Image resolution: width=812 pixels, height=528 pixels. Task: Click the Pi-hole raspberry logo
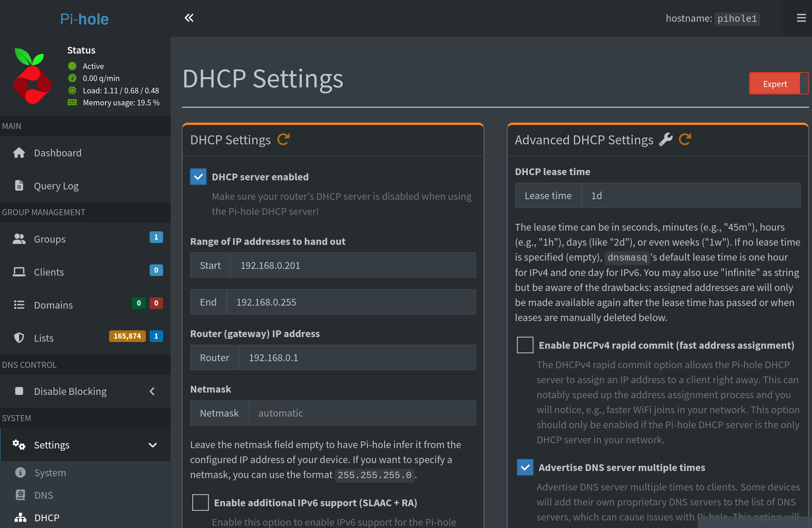point(33,76)
